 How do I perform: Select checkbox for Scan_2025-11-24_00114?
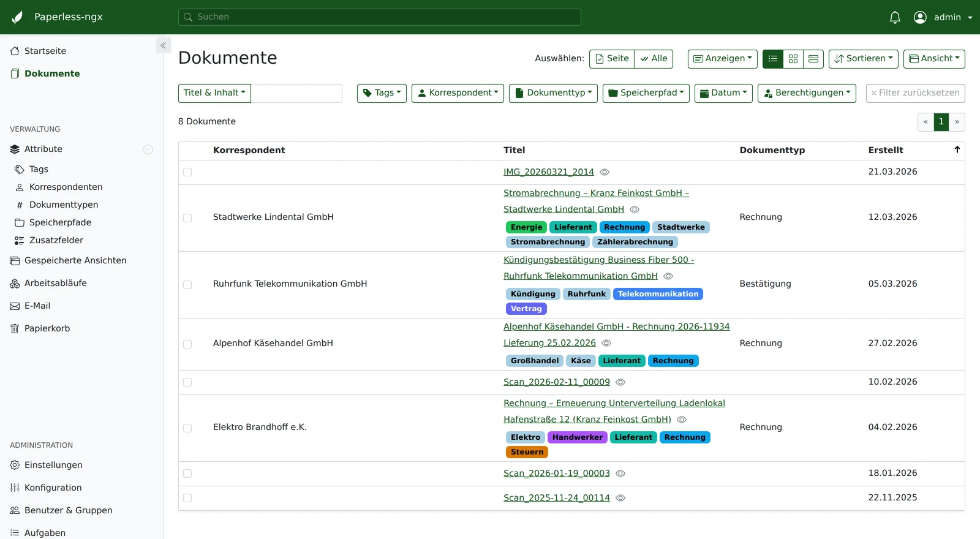187,498
